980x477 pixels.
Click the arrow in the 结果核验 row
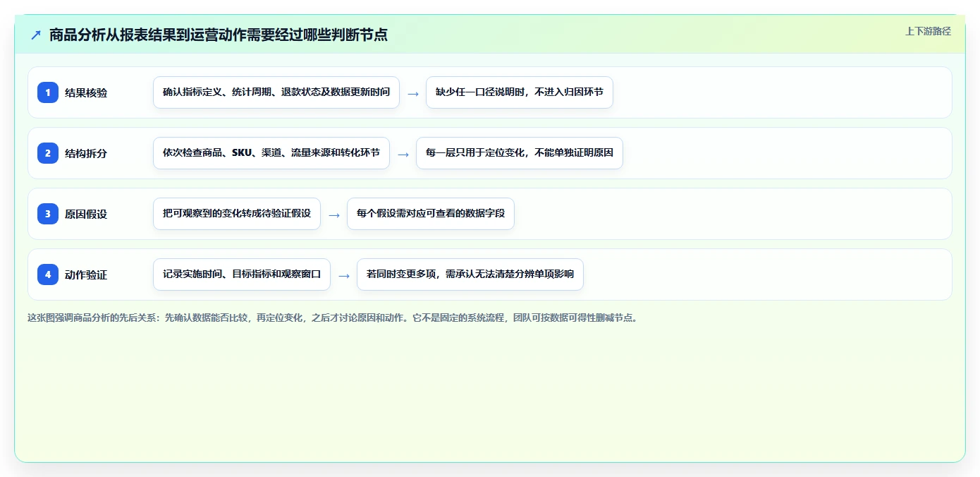pyautogui.click(x=413, y=93)
